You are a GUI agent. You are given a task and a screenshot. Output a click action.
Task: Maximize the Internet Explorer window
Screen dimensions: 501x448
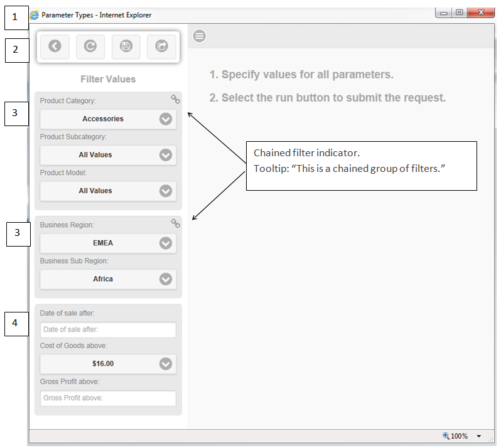[x=459, y=13]
